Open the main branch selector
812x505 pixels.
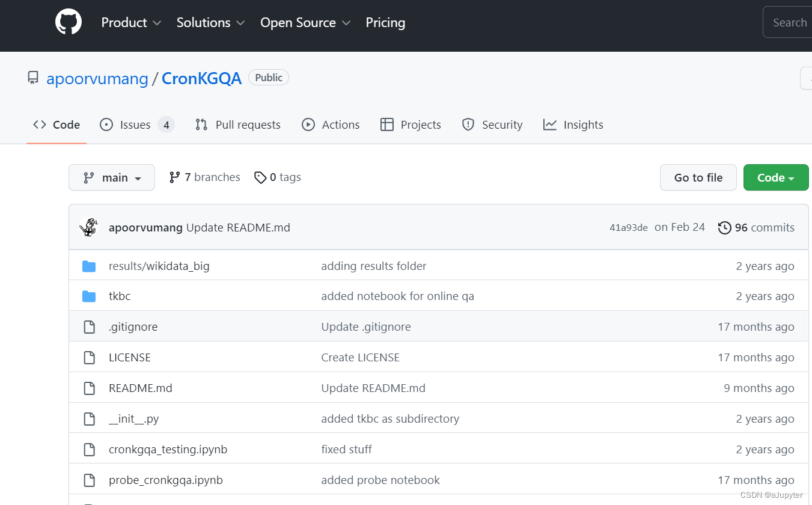pyautogui.click(x=111, y=177)
